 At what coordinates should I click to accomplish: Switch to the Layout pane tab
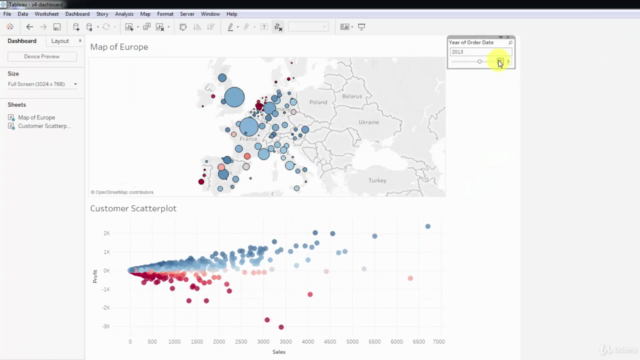[x=60, y=41]
